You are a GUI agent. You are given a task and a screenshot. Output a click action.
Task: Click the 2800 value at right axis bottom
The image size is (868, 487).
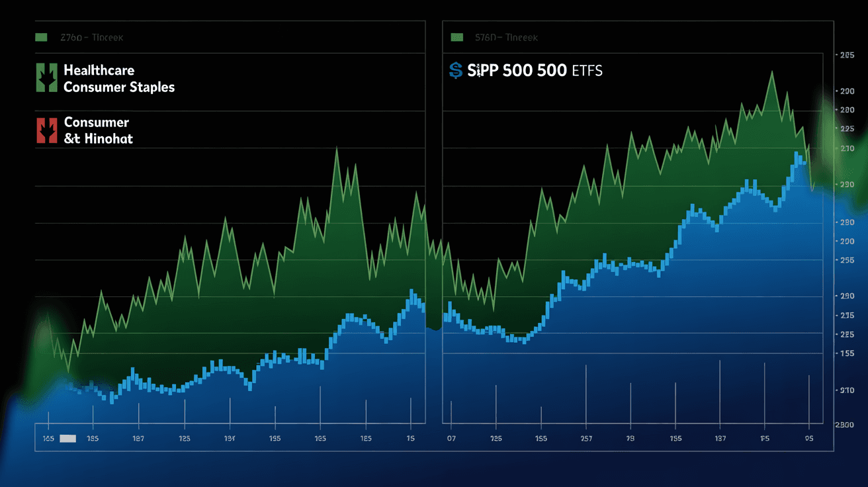coord(846,424)
